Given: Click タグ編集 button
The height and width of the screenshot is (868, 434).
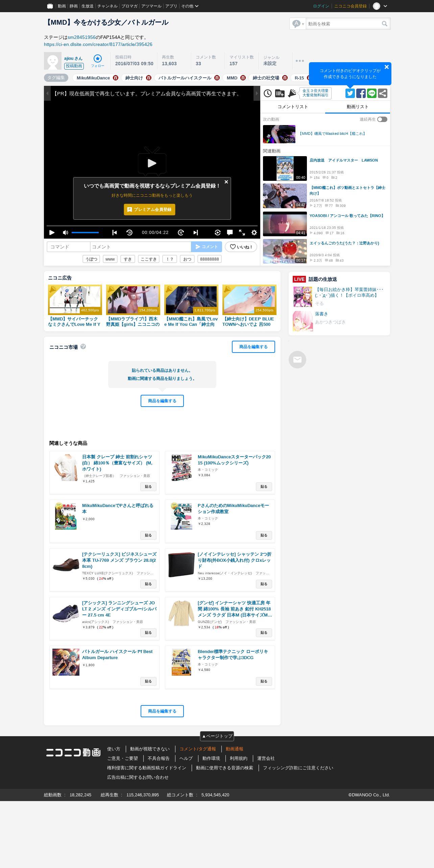Looking at the screenshot, I should (x=56, y=78).
